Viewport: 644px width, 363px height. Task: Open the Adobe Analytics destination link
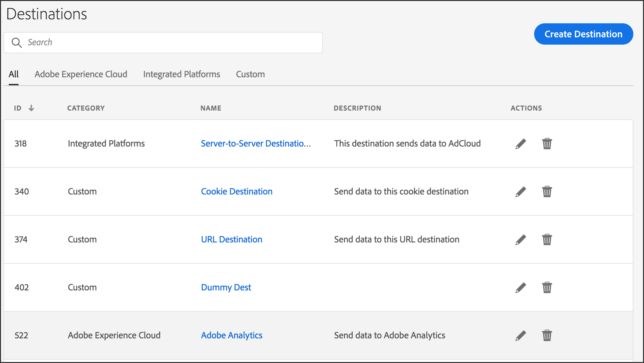(x=231, y=335)
